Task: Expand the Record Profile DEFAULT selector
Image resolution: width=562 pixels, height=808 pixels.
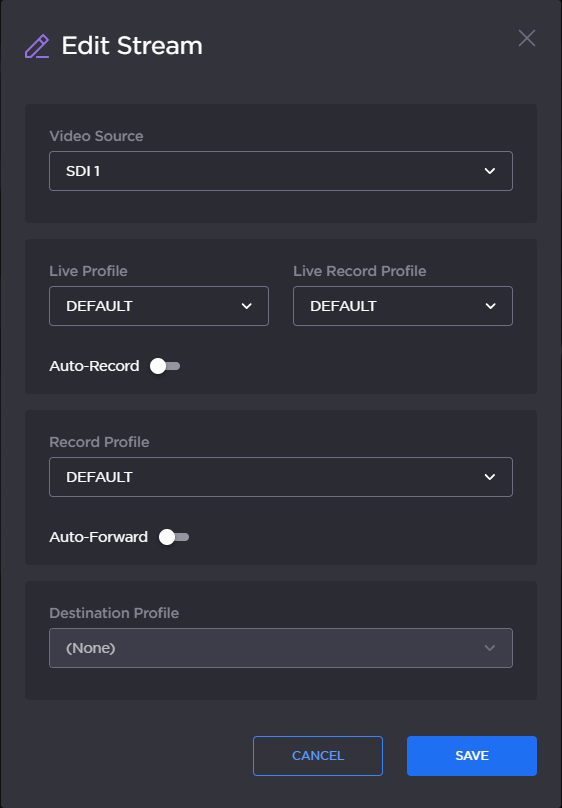Action: pos(281,477)
